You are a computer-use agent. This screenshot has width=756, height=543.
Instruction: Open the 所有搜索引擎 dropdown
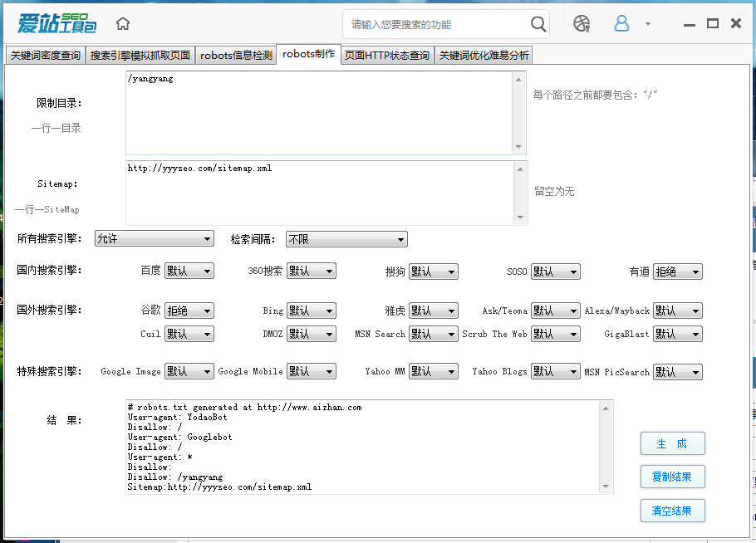tap(155, 239)
